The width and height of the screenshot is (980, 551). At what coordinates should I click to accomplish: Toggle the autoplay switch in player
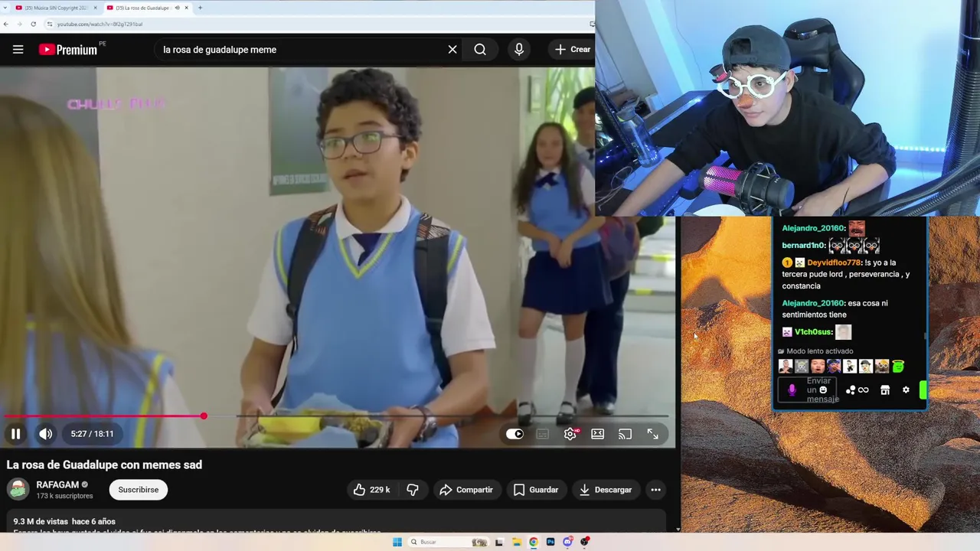click(514, 434)
